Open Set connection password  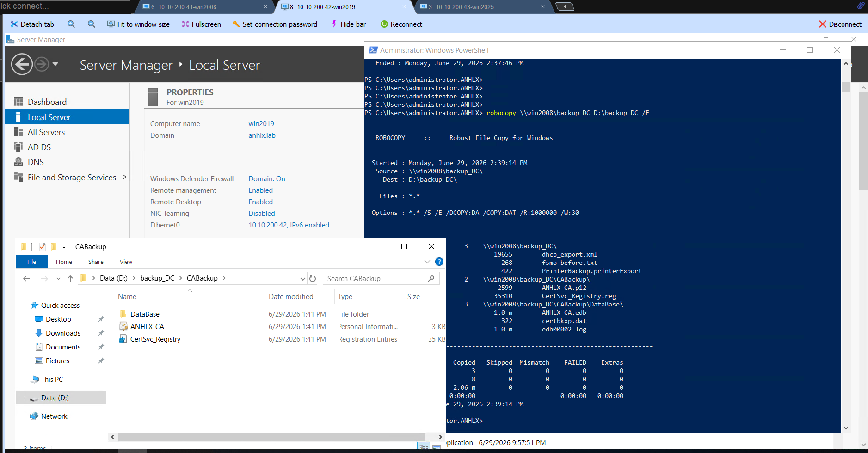click(275, 24)
